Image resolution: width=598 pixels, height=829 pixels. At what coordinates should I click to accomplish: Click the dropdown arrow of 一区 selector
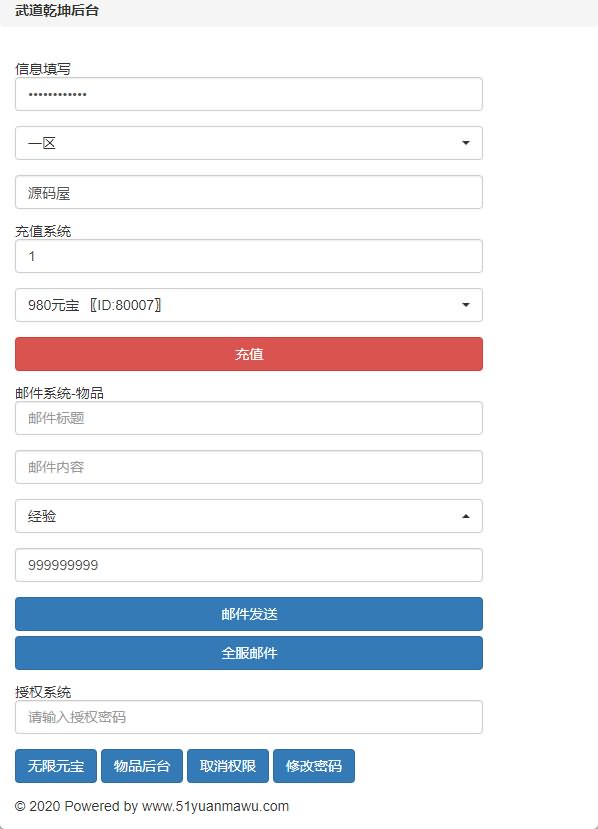pyautogui.click(x=465, y=143)
